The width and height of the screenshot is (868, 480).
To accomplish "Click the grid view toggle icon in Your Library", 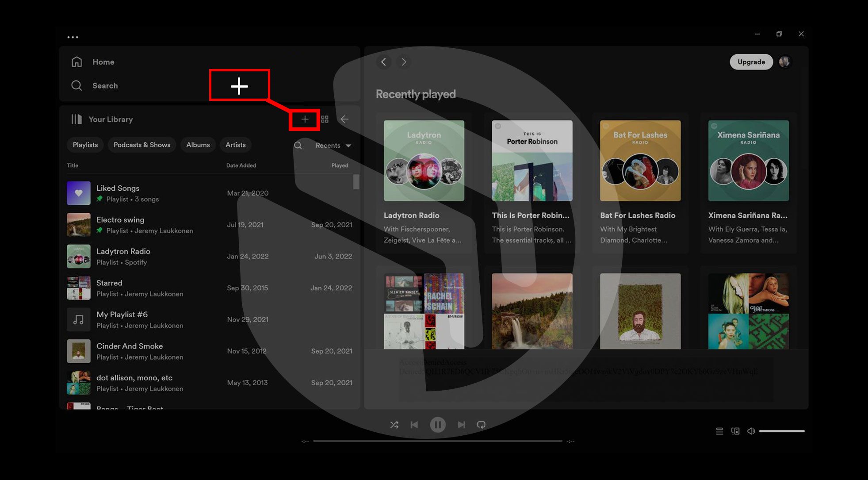I will point(325,119).
